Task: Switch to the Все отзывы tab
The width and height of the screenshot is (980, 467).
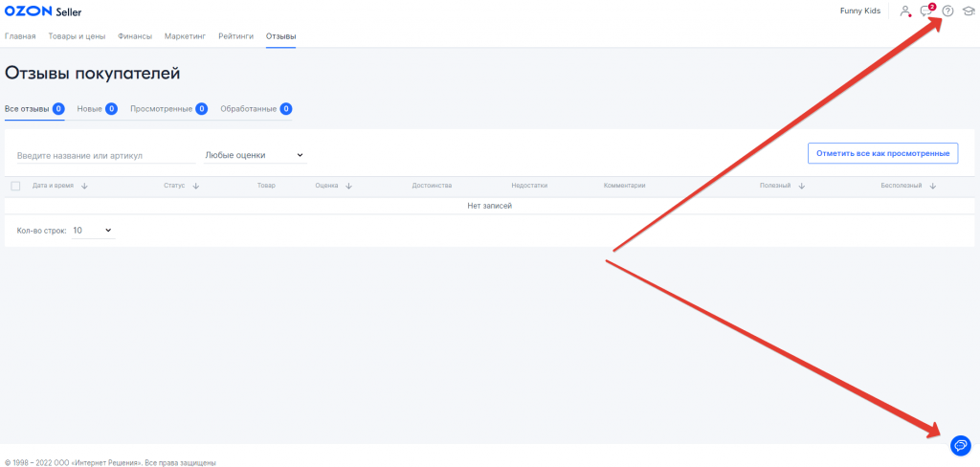Action: point(34,109)
